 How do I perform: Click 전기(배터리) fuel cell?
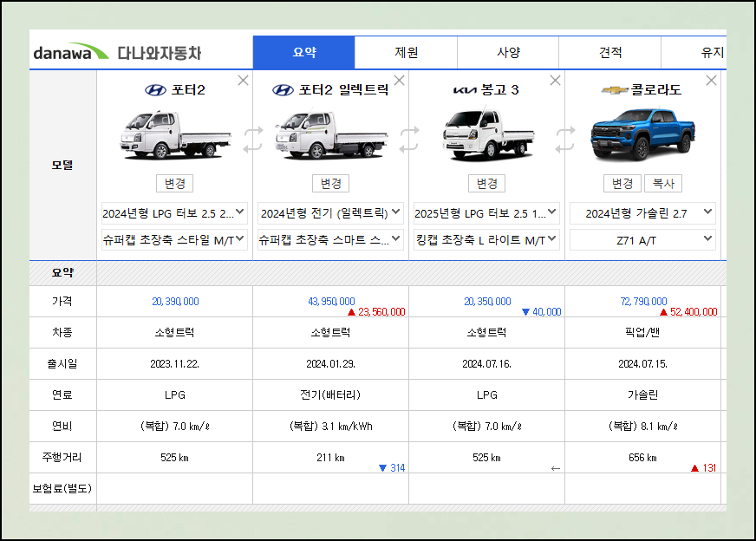coord(331,394)
